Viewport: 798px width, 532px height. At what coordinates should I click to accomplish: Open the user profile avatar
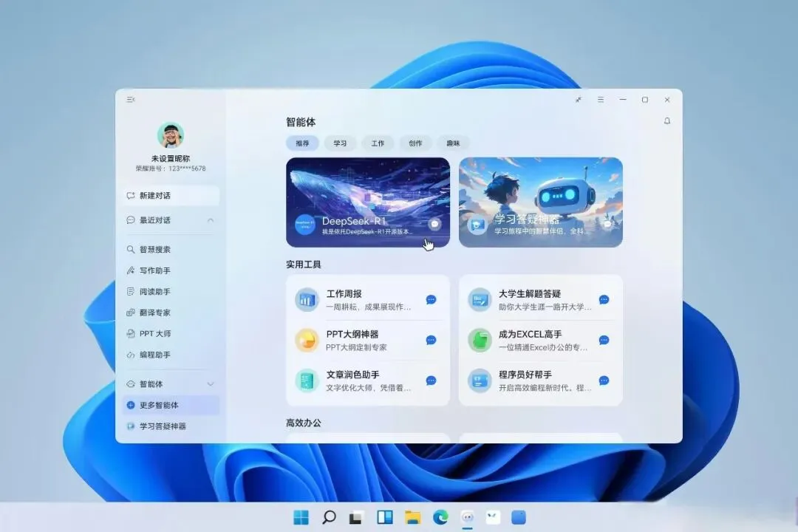coord(170,135)
